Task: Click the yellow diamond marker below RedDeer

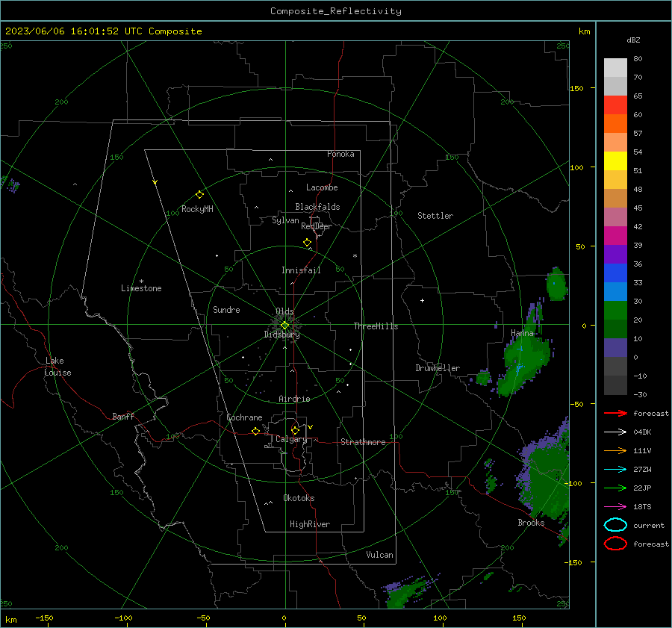Action: [307, 243]
